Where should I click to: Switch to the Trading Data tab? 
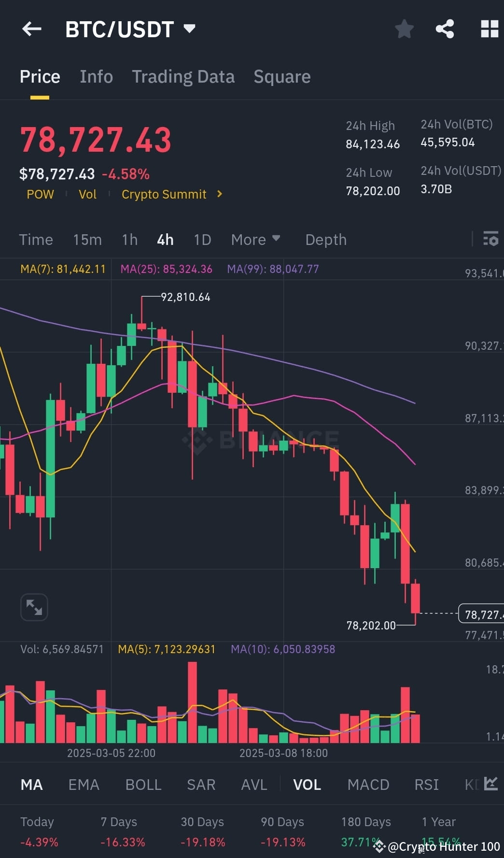(x=183, y=76)
